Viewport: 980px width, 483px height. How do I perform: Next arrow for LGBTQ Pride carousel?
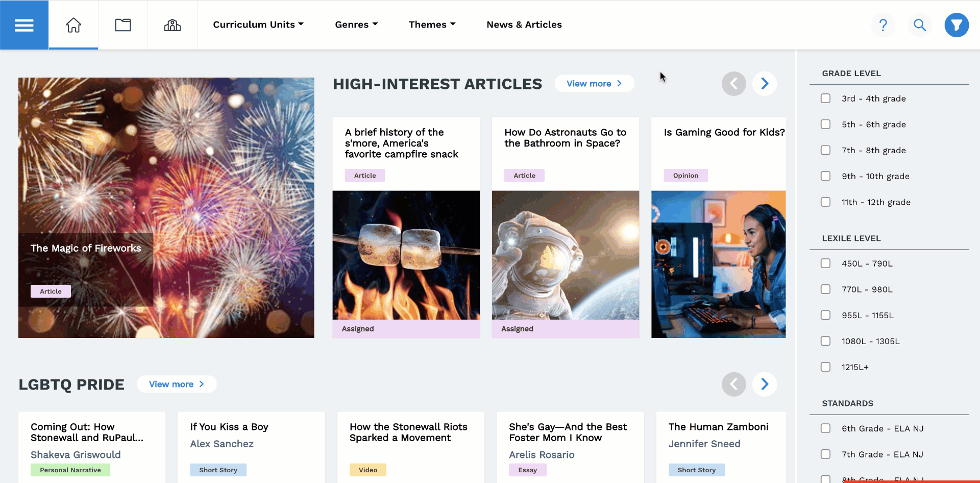(765, 384)
